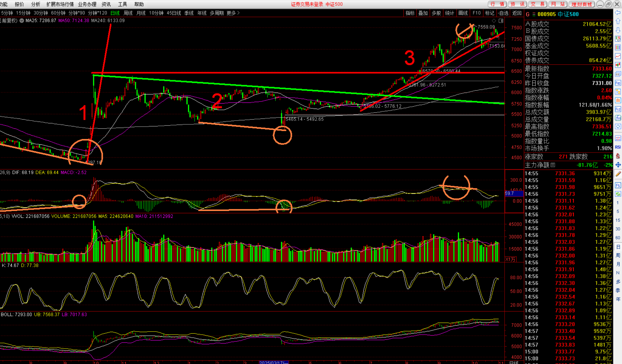This screenshot has width=622, height=364.
Task: Expand the 更多 period options chevron
Action: click(238, 13)
